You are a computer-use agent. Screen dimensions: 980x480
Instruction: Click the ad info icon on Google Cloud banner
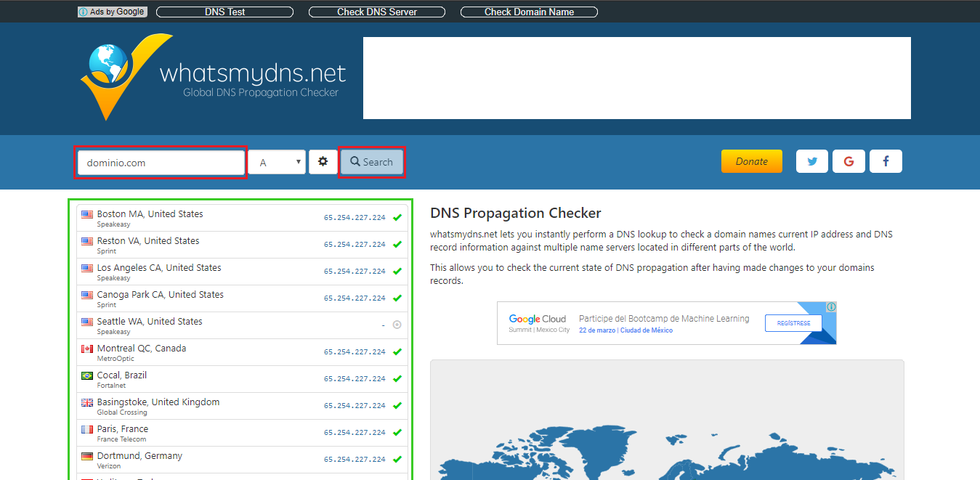[831, 307]
